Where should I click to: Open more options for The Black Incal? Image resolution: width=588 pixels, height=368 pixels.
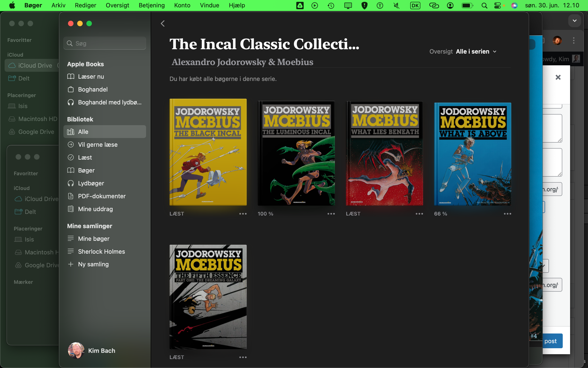coord(243,214)
